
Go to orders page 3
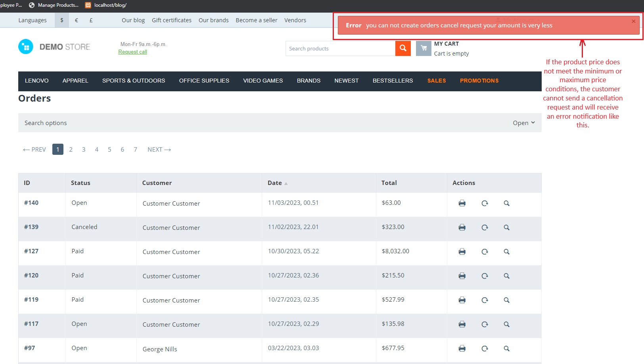click(84, 150)
